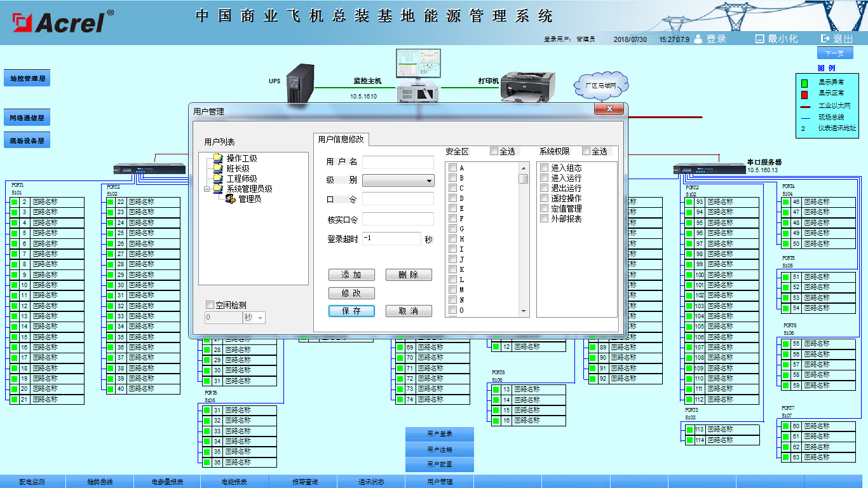Check the 遥控操作 permission checkbox
868x488 pixels.
point(544,198)
